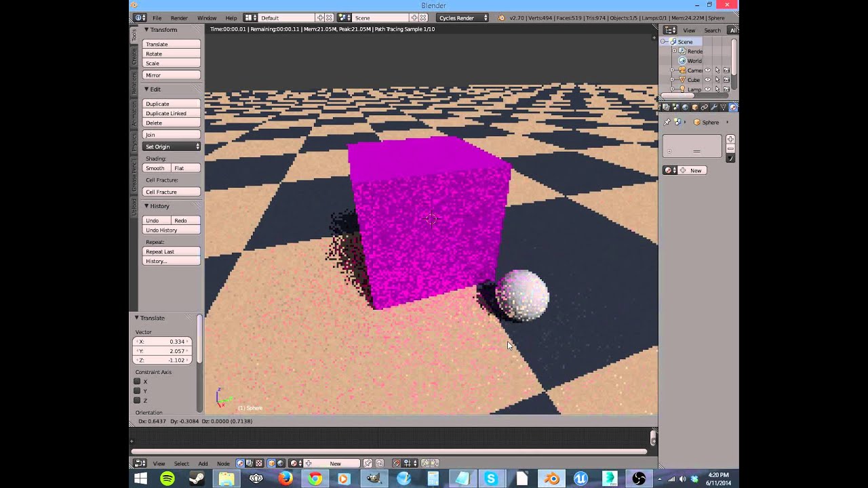
Task: Toggle the Z constraint axis checkbox
Action: click(137, 401)
